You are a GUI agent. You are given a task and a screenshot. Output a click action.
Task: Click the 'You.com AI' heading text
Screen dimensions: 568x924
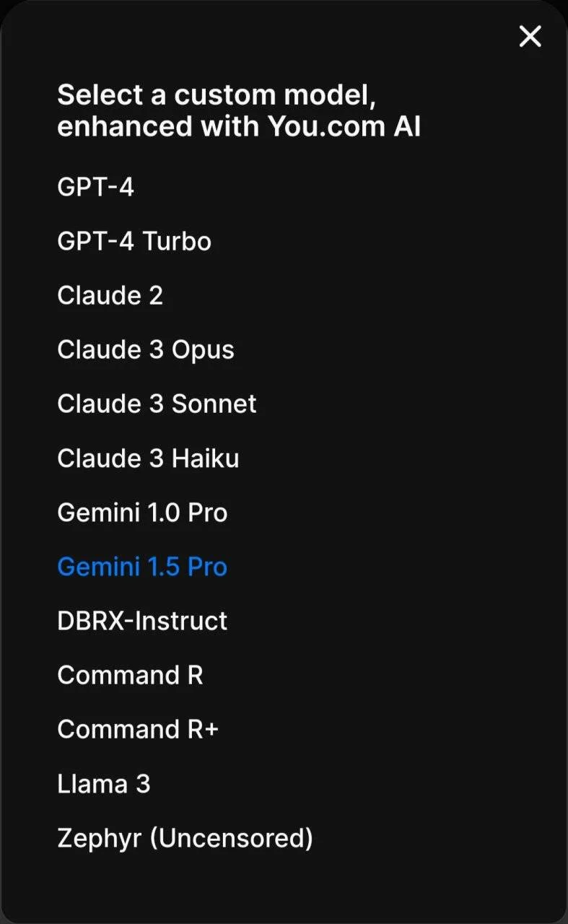point(344,127)
